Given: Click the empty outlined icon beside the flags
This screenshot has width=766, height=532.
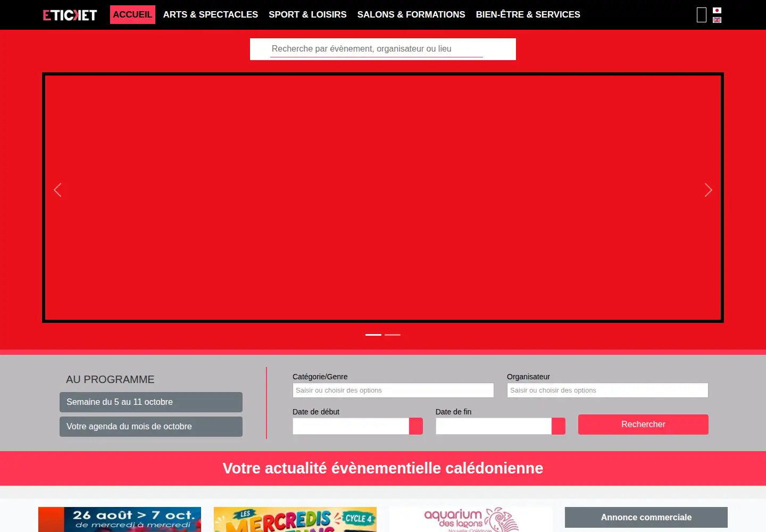Looking at the screenshot, I should pos(702,15).
